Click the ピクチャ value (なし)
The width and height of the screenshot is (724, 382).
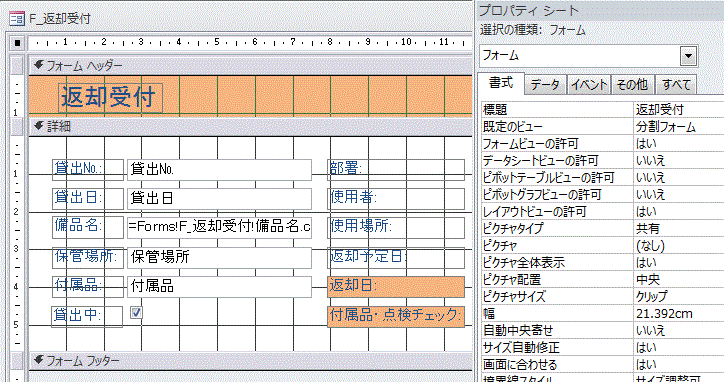(678, 246)
